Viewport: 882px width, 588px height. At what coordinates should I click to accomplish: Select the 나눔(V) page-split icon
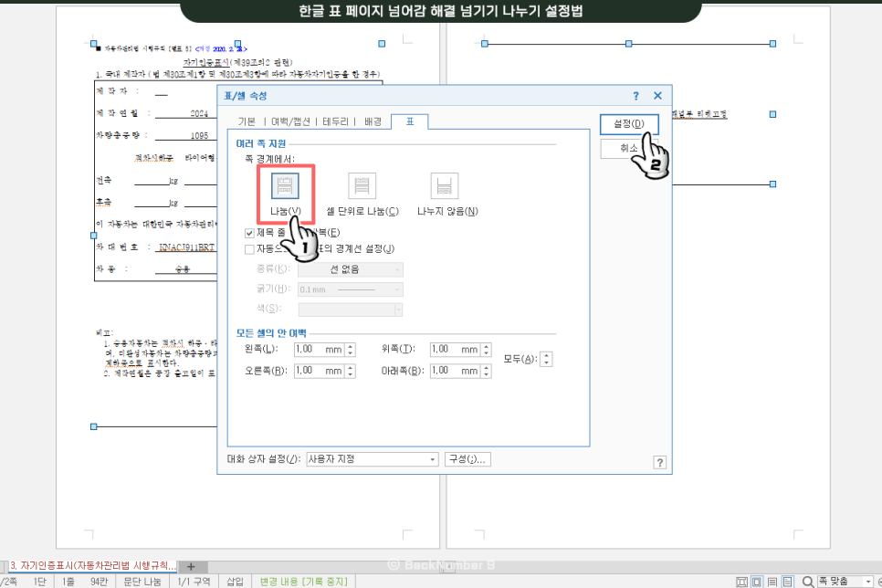click(x=285, y=185)
